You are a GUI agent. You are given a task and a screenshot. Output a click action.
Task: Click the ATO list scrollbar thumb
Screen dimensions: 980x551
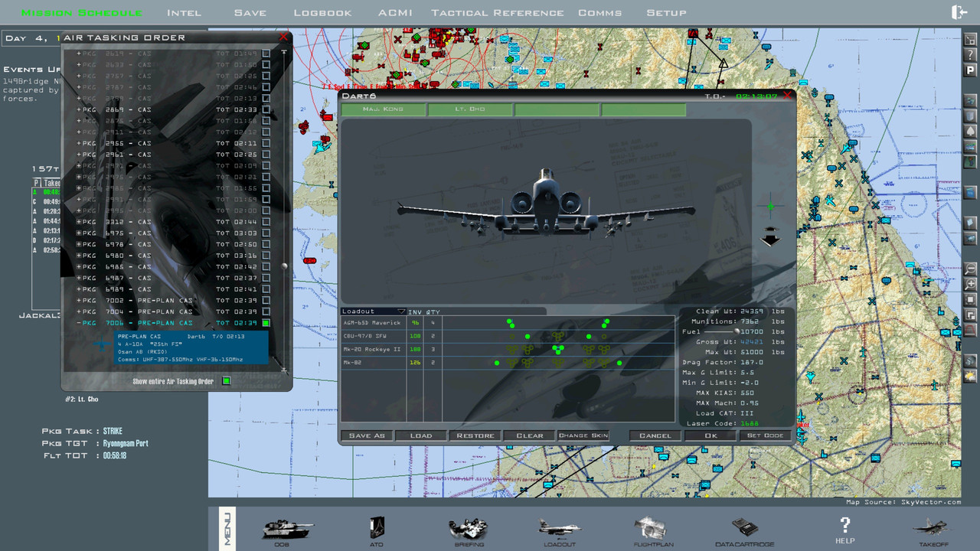285,266
